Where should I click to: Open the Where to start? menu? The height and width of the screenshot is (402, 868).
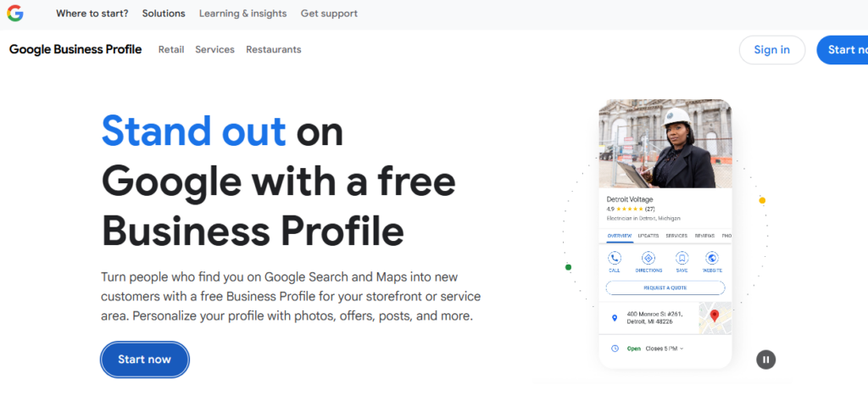[92, 14]
